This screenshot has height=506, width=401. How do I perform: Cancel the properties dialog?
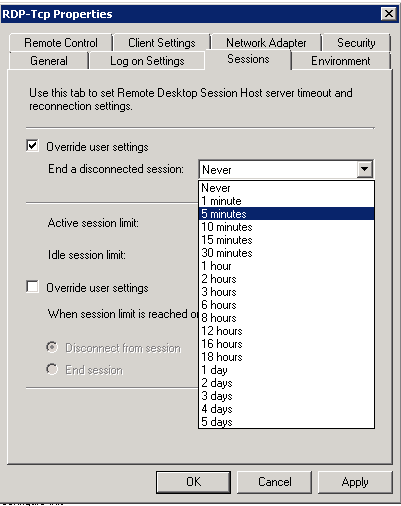click(274, 482)
